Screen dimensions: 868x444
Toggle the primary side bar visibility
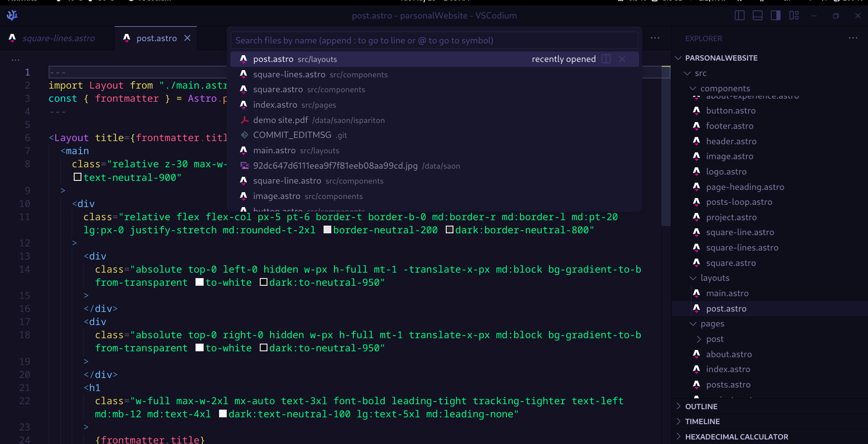(x=739, y=15)
